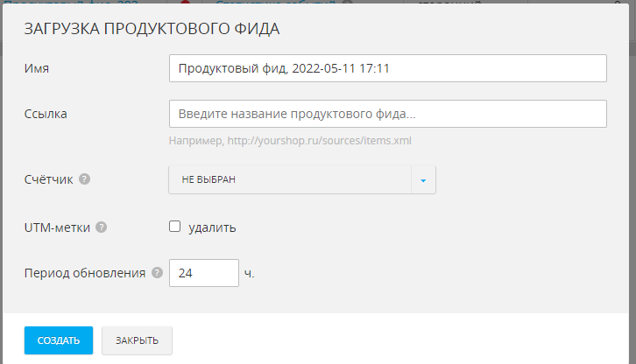Focus the Имя input with the feed name
The height and width of the screenshot is (364, 636).
pos(387,68)
